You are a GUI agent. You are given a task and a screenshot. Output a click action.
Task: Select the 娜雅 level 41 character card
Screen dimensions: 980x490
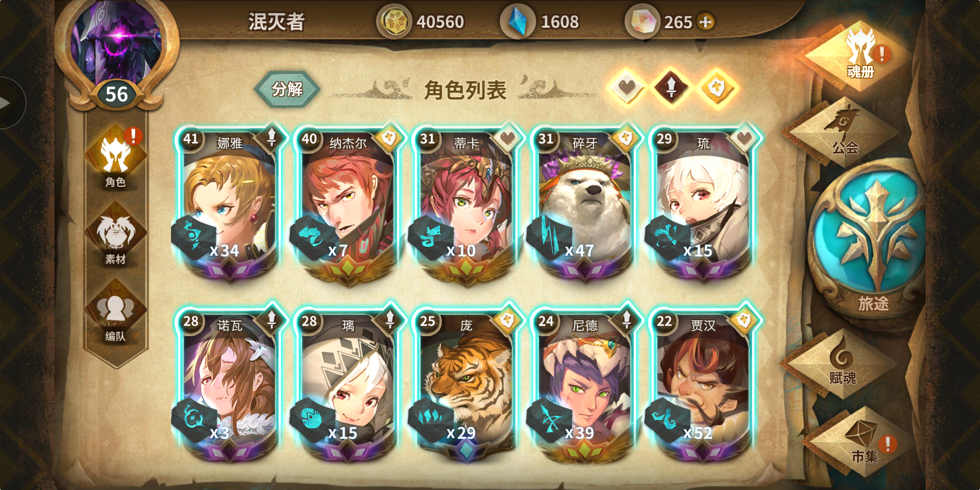click(x=229, y=203)
